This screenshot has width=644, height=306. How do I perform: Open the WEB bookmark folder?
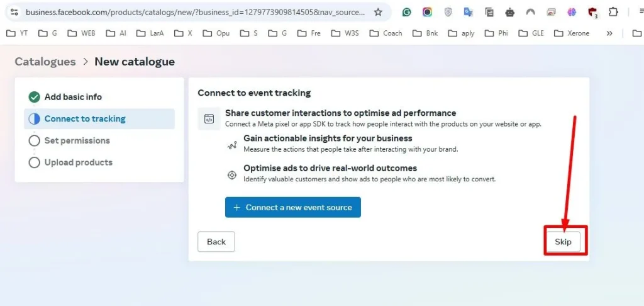pos(81,33)
